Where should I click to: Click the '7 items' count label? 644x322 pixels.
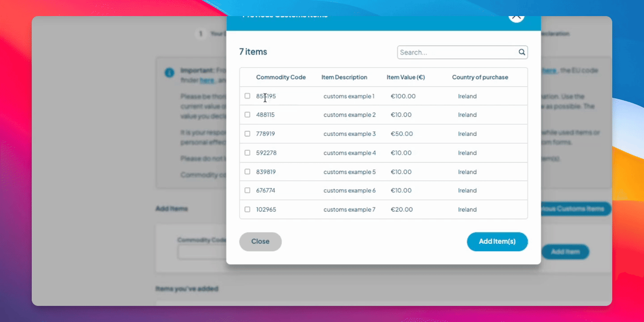point(253,52)
